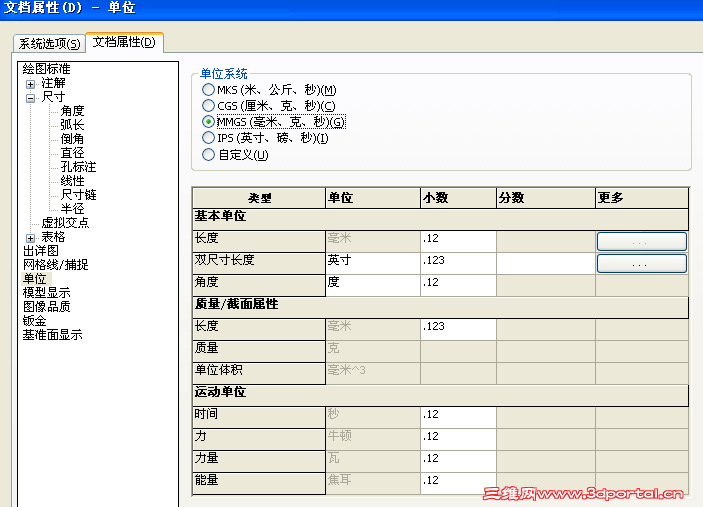Edit decimals .123 for 质量/截面属性 长度
This screenshot has width=703, height=507.
(x=459, y=329)
